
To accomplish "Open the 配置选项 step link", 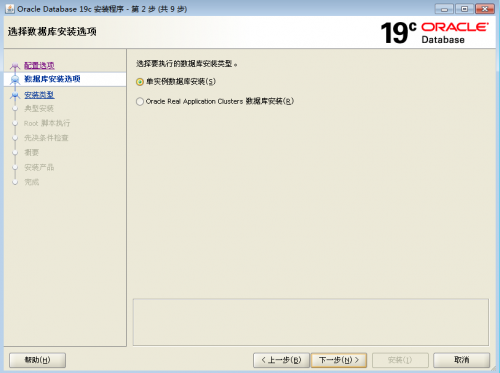I will [x=39, y=66].
